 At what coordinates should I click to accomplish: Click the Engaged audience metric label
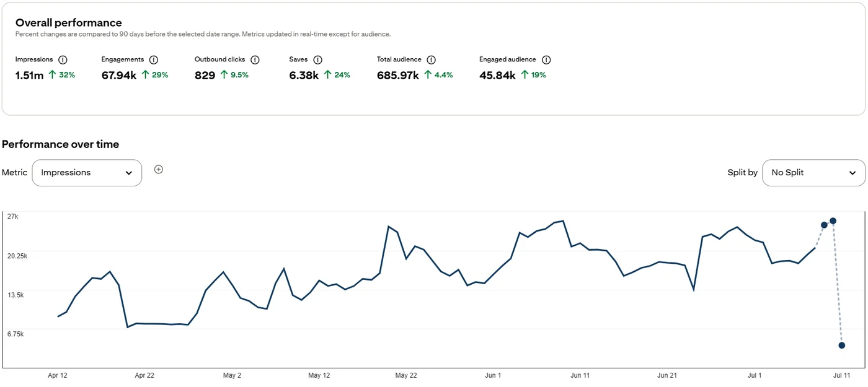coord(508,59)
